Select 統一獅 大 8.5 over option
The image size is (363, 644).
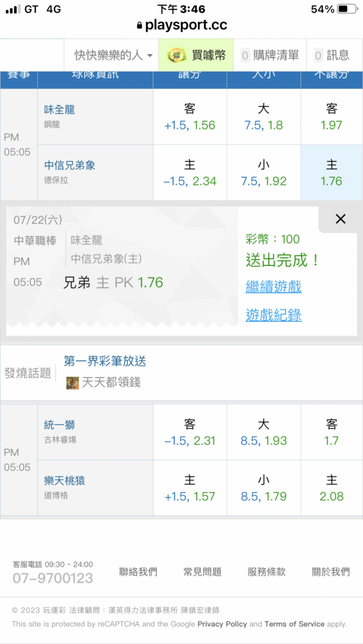coord(264,432)
